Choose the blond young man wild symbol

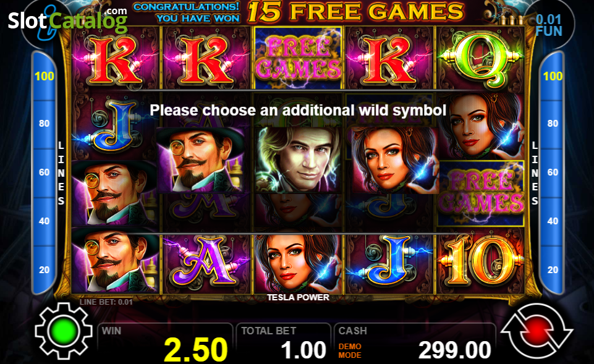(x=298, y=160)
